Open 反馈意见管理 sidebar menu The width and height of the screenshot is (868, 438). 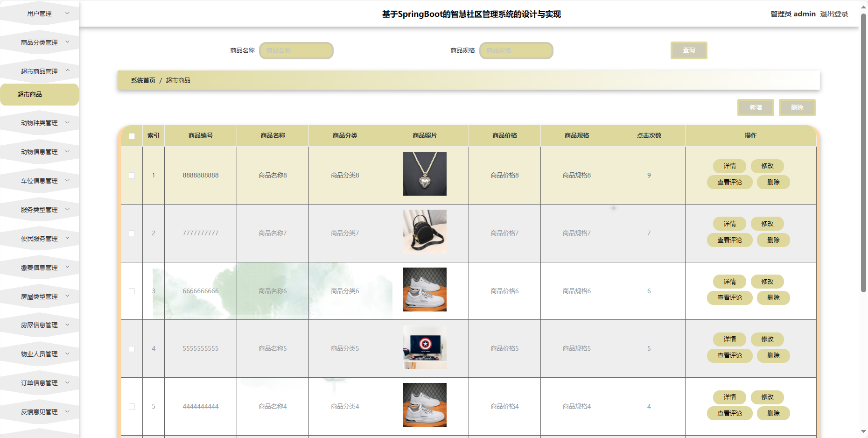coord(39,412)
